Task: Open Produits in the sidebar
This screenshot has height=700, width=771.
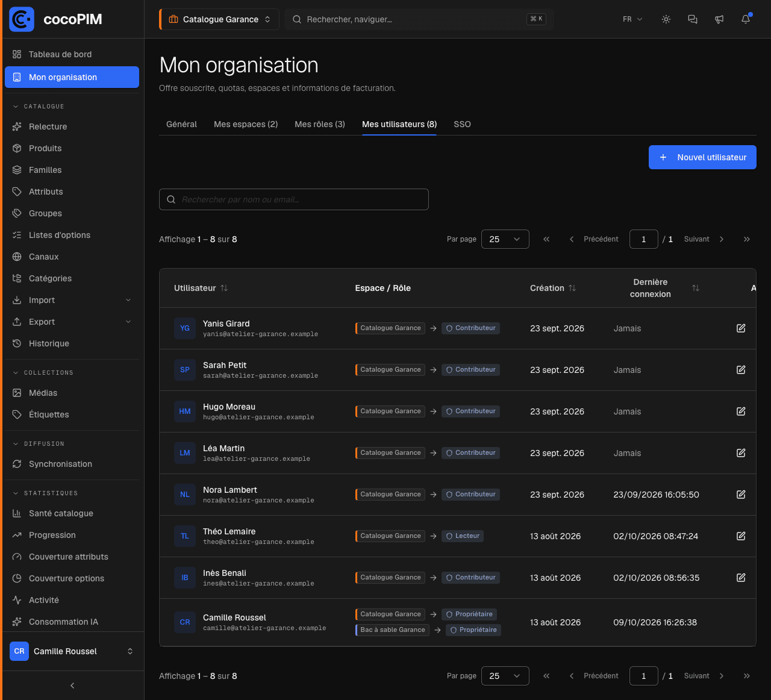Action: 72,148
